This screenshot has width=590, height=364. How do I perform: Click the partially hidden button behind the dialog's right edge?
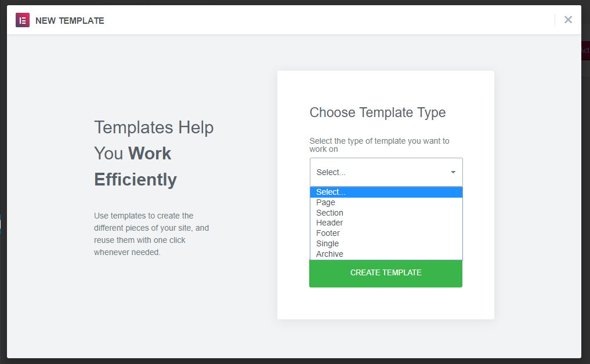coord(585,50)
